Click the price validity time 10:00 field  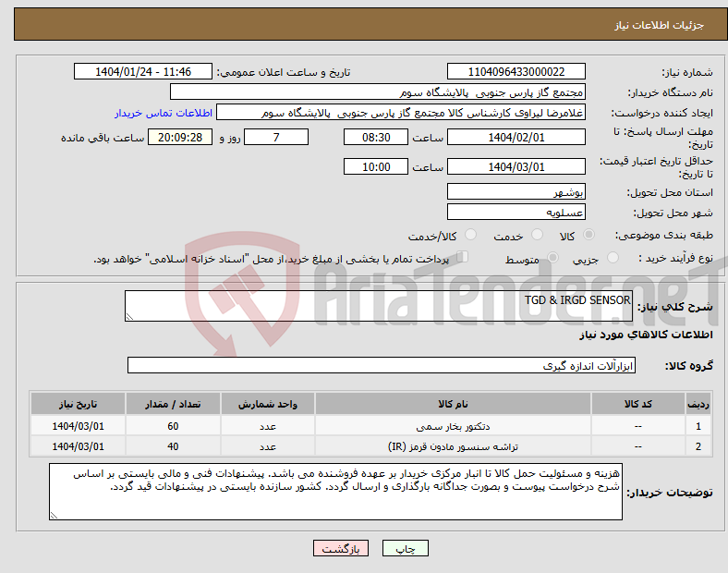pyautogui.click(x=376, y=166)
